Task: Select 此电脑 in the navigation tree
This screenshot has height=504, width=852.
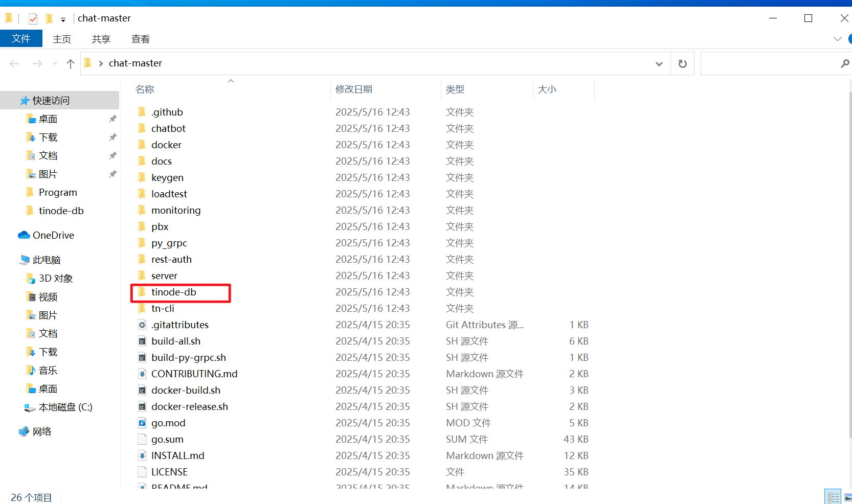Action: pyautogui.click(x=47, y=260)
